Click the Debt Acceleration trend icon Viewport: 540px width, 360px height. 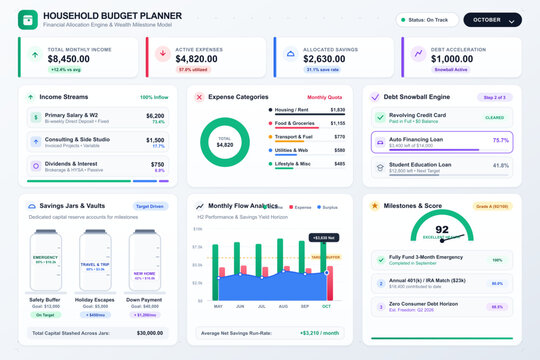tap(418, 54)
